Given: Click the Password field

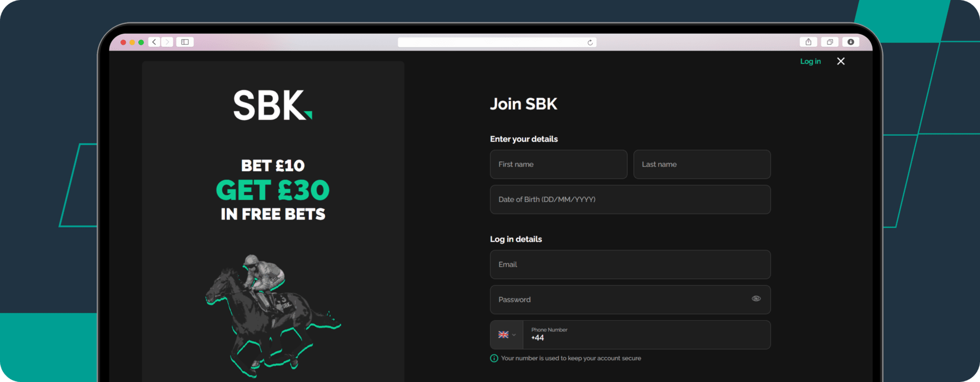Looking at the screenshot, I should [630, 300].
